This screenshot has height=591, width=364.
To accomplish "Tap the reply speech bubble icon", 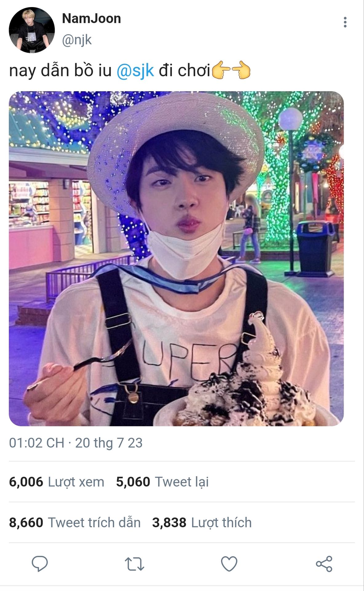I will pyautogui.click(x=40, y=564).
